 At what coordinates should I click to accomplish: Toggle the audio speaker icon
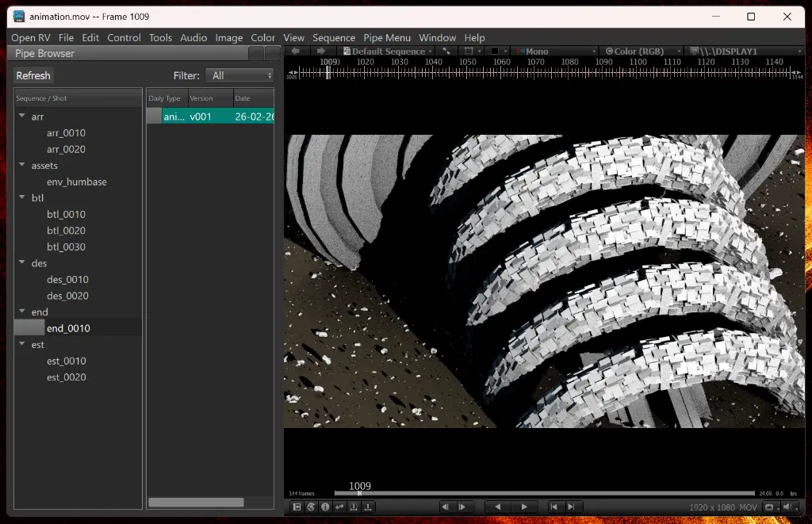(x=787, y=507)
